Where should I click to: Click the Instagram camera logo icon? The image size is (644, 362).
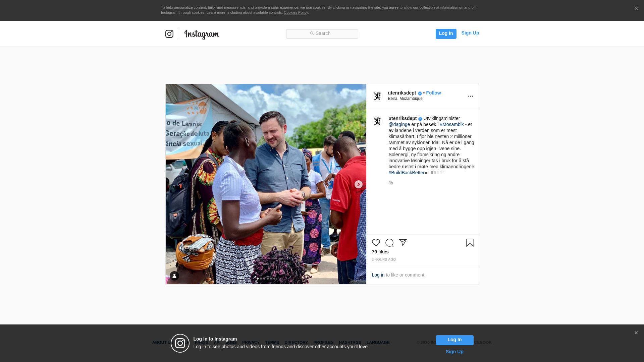169,34
